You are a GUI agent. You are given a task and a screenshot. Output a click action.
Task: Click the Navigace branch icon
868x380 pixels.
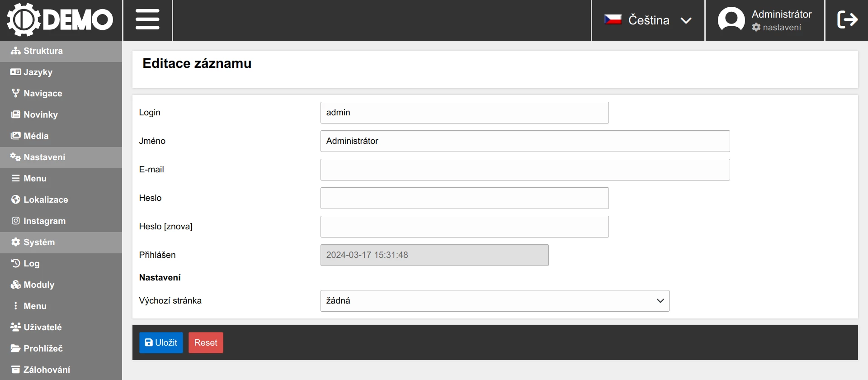pos(16,93)
